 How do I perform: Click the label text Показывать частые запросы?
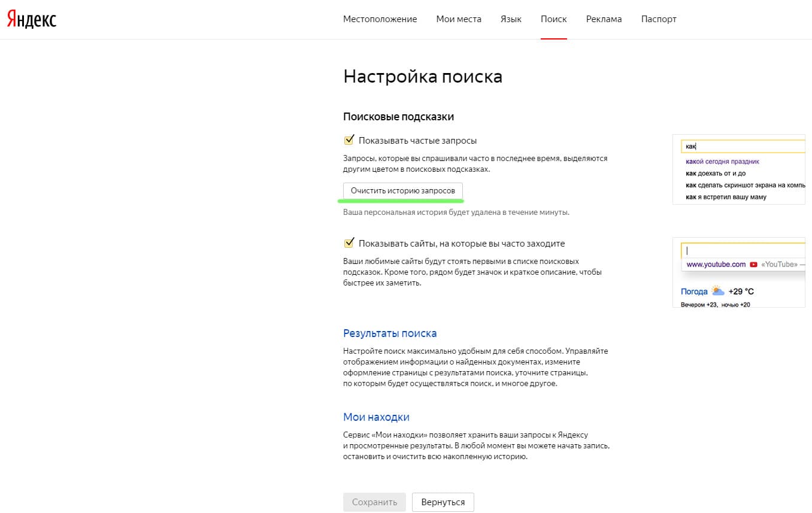pyautogui.click(x=417, y=141)
